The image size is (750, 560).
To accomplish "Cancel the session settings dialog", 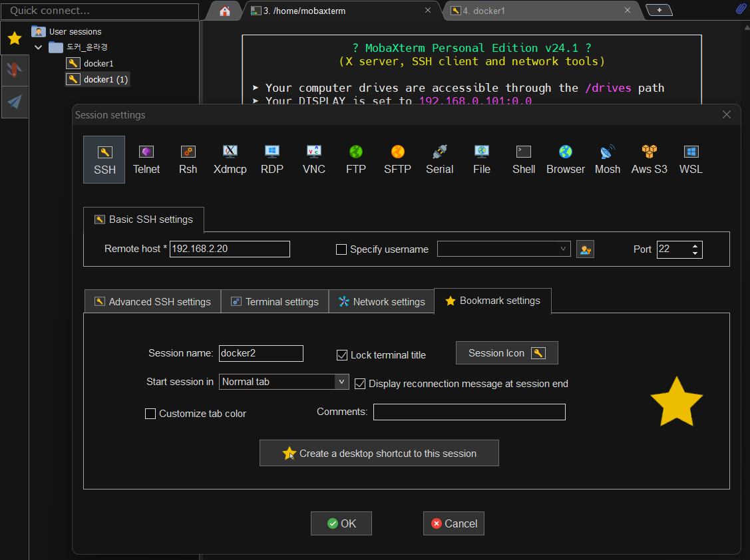I will [x=453, y=523].
